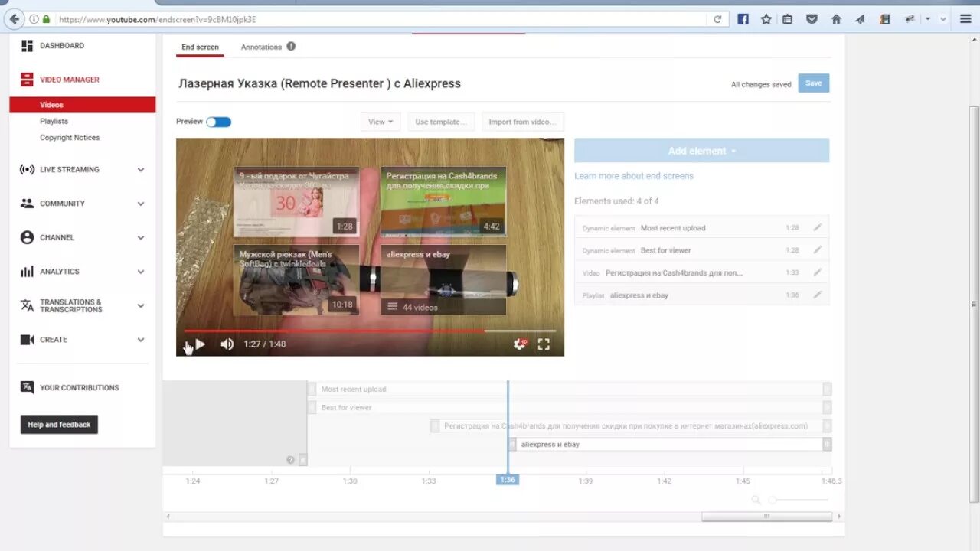980x551 pixels.
Task: Click the Регистрация на Cash4brands card in preview
Action: click(x=443, y=202)
